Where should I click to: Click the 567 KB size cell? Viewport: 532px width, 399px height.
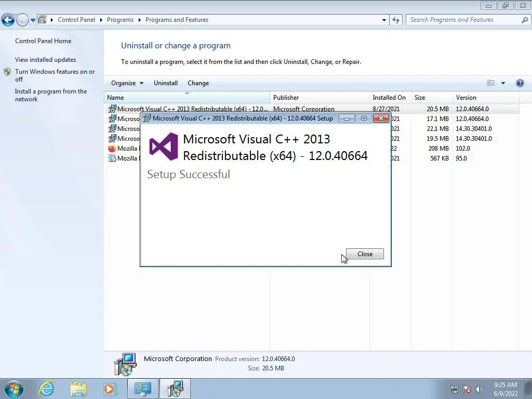coord(440,158)
